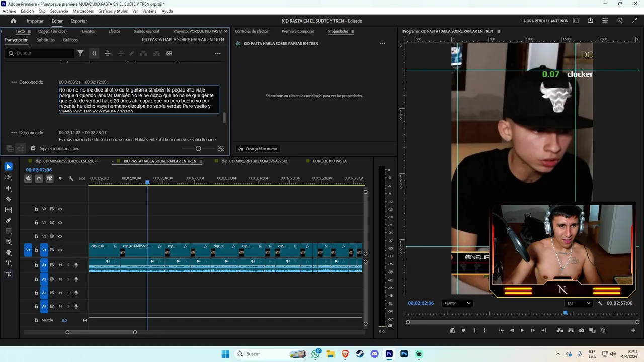Click Exportar workspace button
Viewport: 644px width, 362px height.
point(78,21)
